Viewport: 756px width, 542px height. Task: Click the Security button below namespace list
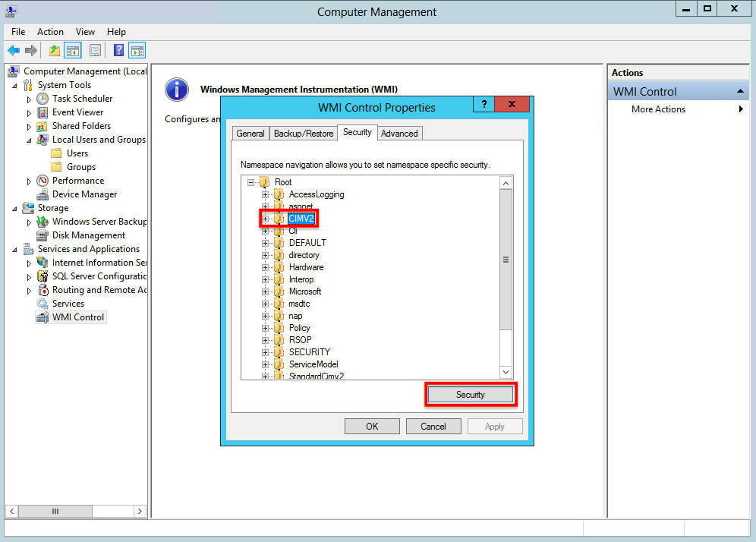pos(471,395)
